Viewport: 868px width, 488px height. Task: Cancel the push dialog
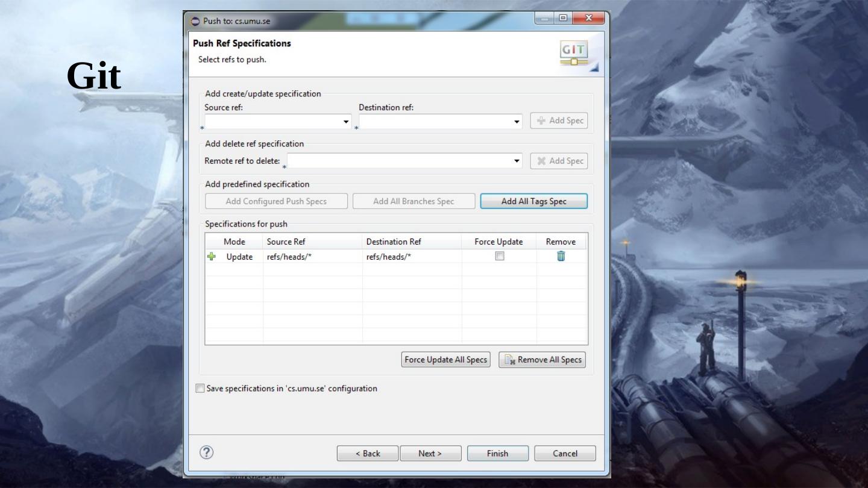pos(565,454)
